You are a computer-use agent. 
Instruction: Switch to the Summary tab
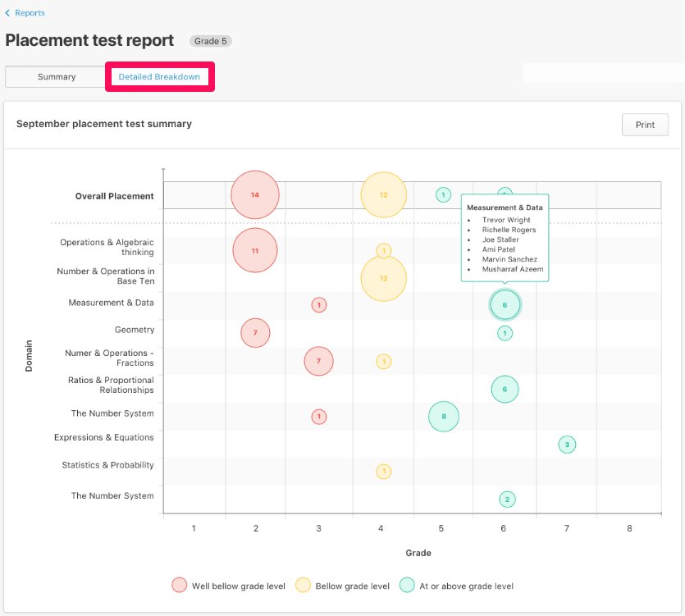[x=56, y=77]
